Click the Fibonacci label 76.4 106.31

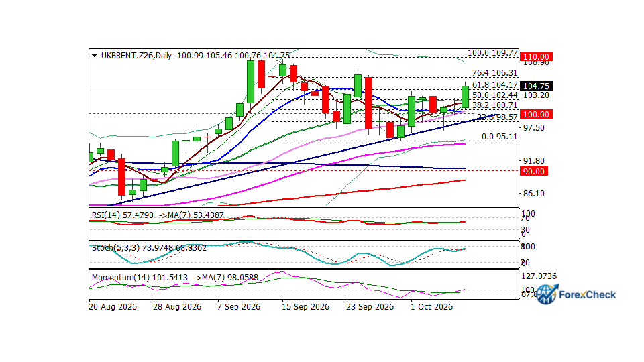click(x=495, y=73)
